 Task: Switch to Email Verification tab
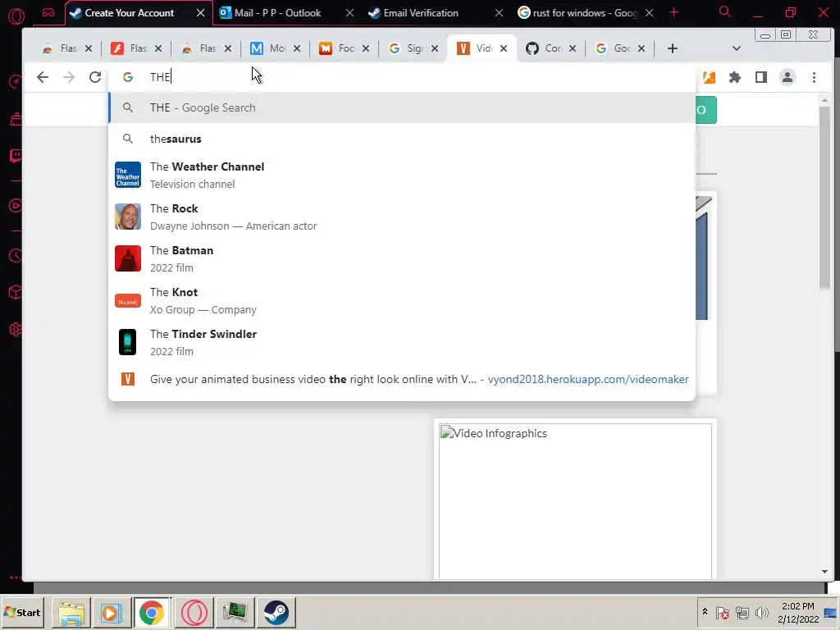421,13
